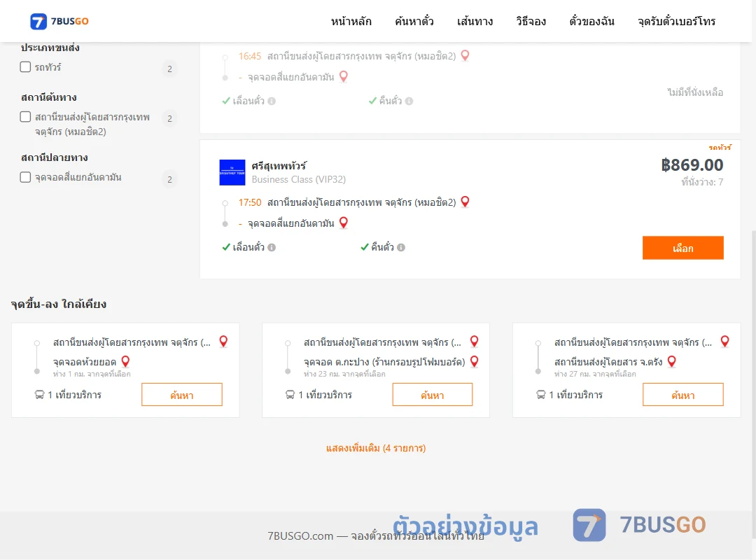The width and height of the screenshot is (756, 560).
Task: Click the origin map pin in the จุดจอดห้วยยอด card
Action: [223, 342]
